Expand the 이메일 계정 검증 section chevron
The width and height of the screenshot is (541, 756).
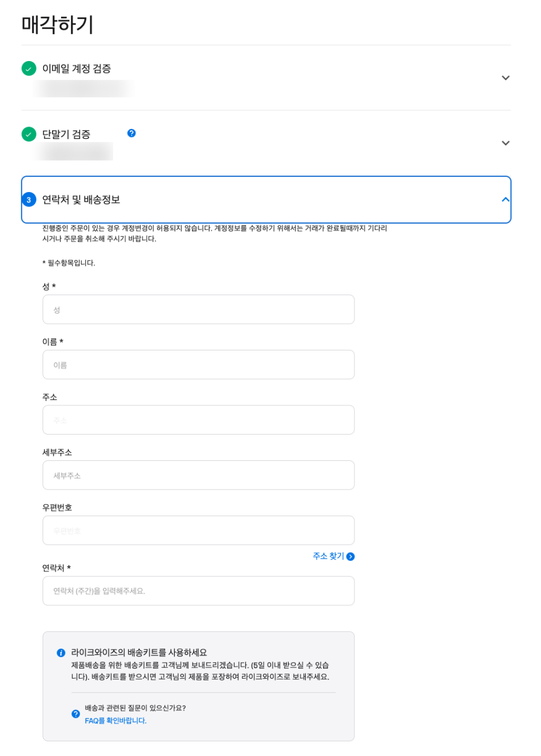(506, 78)
